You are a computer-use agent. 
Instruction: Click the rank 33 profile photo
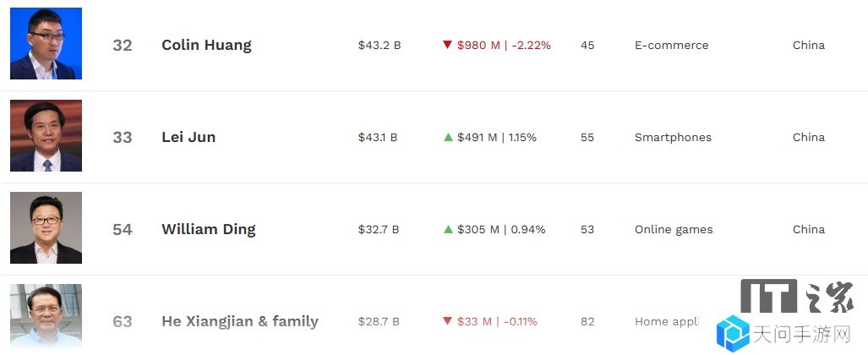pyautogui.click(x=46, y=136)
